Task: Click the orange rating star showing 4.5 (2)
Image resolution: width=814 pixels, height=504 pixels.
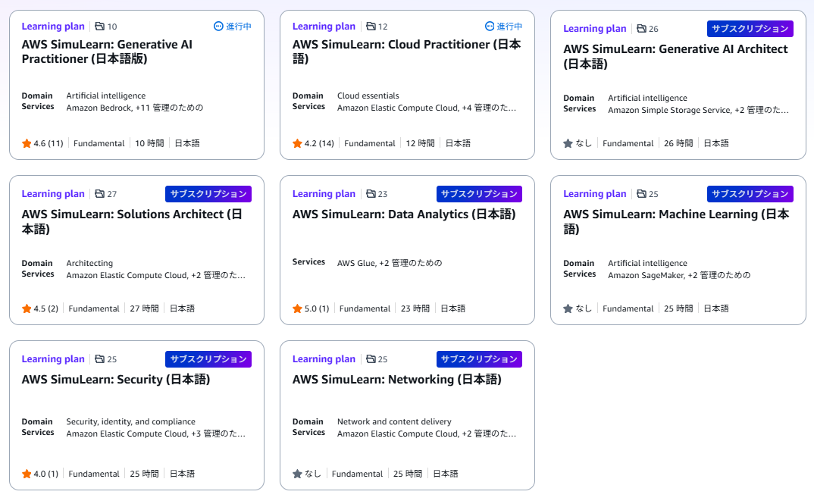Action: [27, 308]
